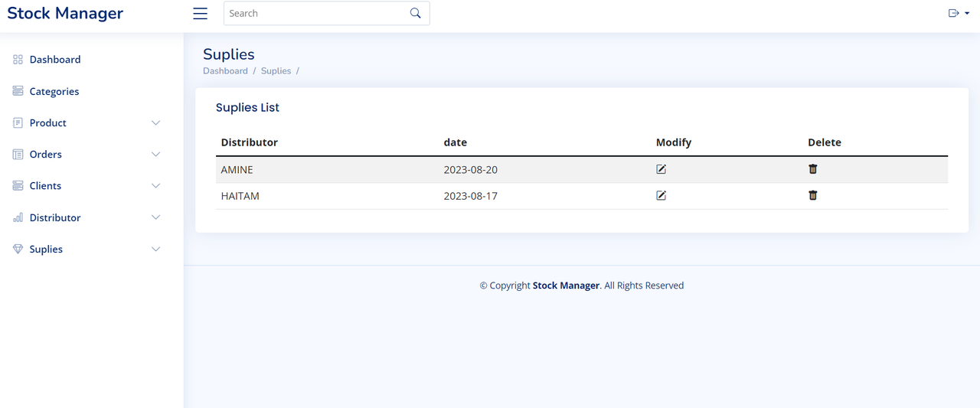Expand the Distributor submenu chevron
This screenshot has height=408, width=980.
coord(156,217)
